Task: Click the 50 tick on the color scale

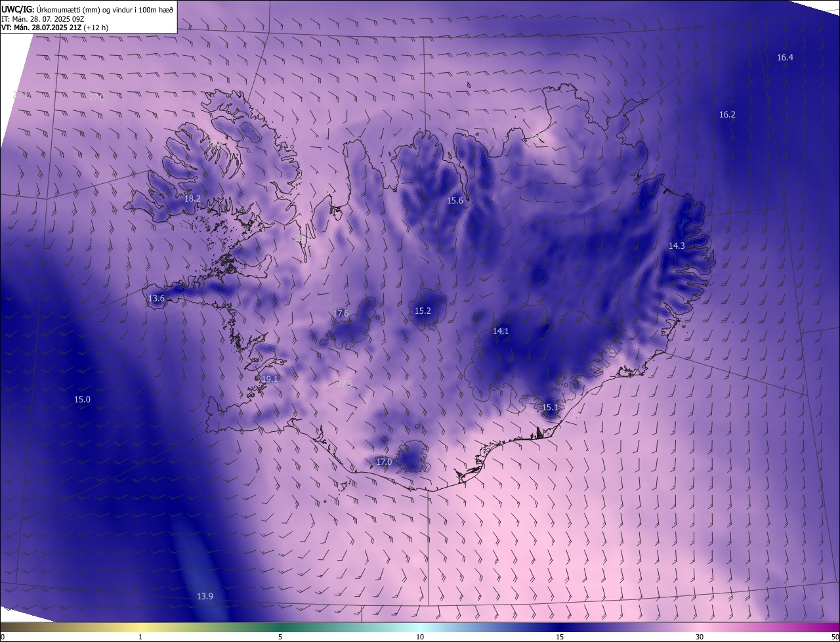Action: pos(835,637)
